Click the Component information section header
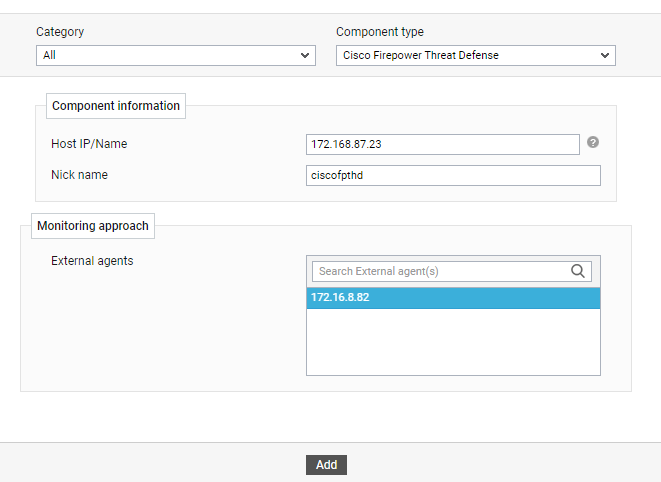This screenshot has width=661, height=482. (116, 106)
